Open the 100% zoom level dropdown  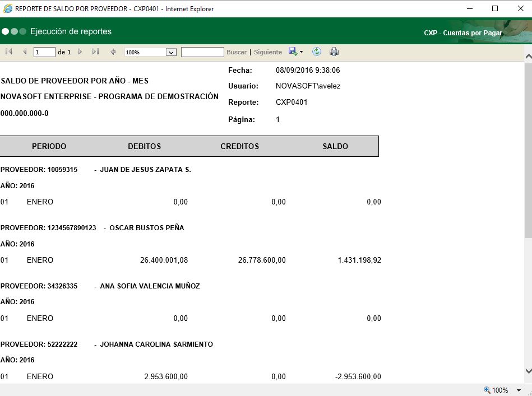point(171,52)
